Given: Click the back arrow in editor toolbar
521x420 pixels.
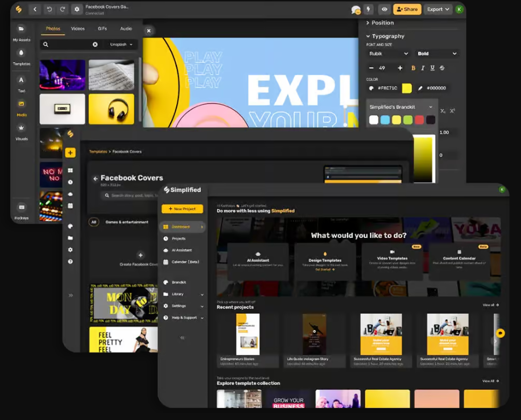Looking at the screenshot, I should [35, 9].
